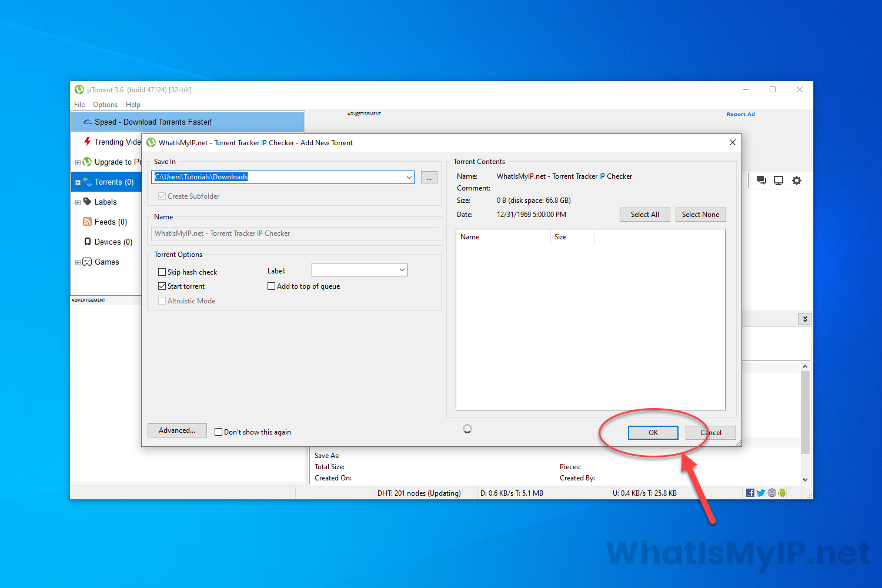Click the Size column header in Torrent Contents
This screenshot has width=882, height=588.
pyautogui.click(x=573, y=237)
